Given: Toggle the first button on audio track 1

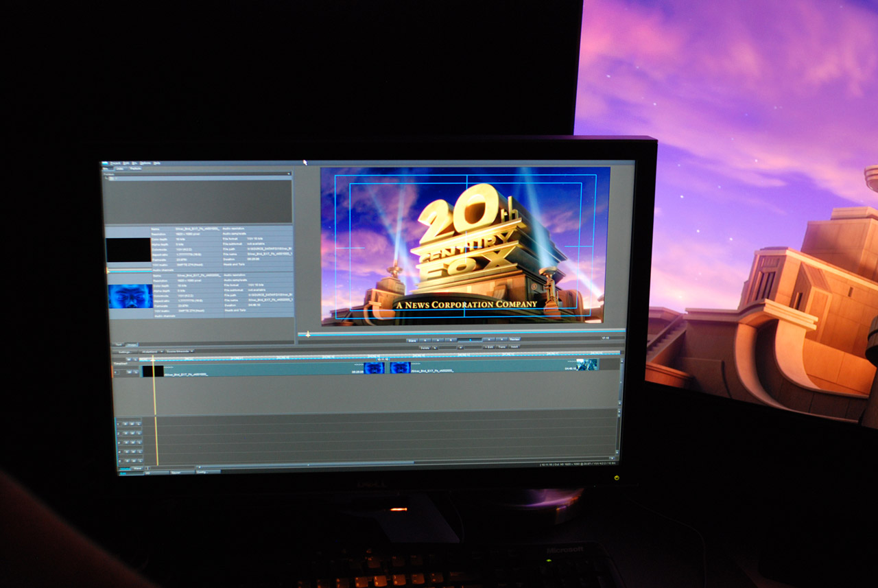Looking at the screenshot, I should [x=126, y=423].
